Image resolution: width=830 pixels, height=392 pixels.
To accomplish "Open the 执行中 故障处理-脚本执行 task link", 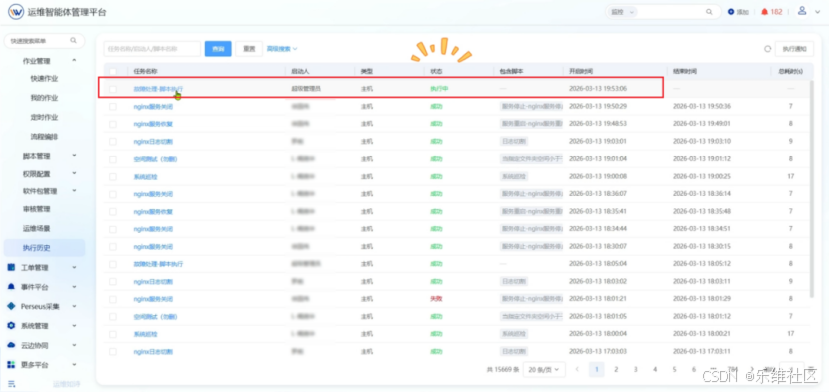I will pyautogui.click(x=158, y=89).
